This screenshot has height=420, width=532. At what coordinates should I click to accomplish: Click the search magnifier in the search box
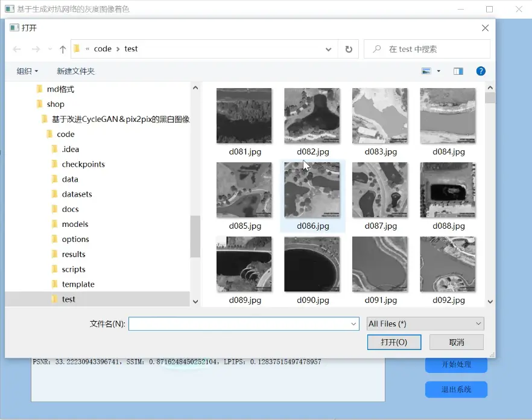coord(376,49)
